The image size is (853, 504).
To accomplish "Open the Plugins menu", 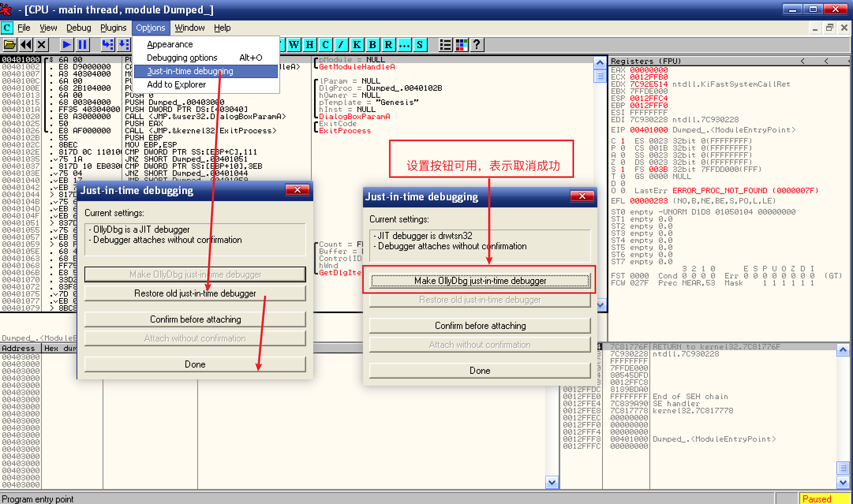I will [113, 28].
